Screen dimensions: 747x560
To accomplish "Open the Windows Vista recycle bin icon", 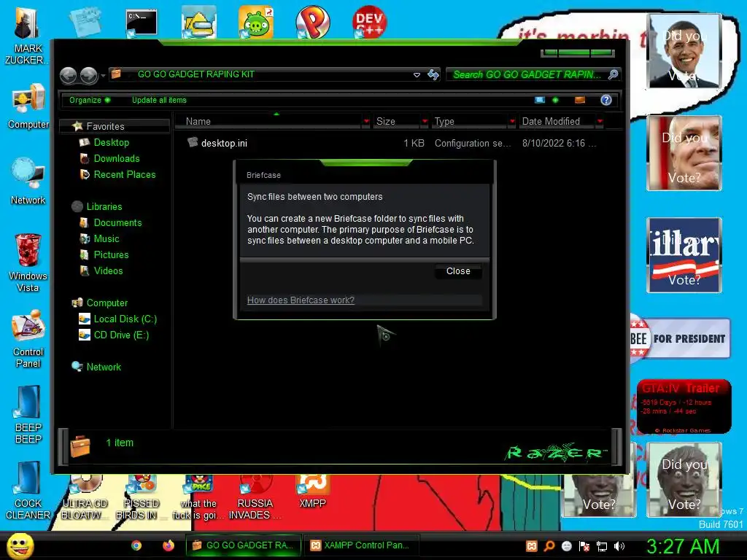I will [x=28, y=262].
